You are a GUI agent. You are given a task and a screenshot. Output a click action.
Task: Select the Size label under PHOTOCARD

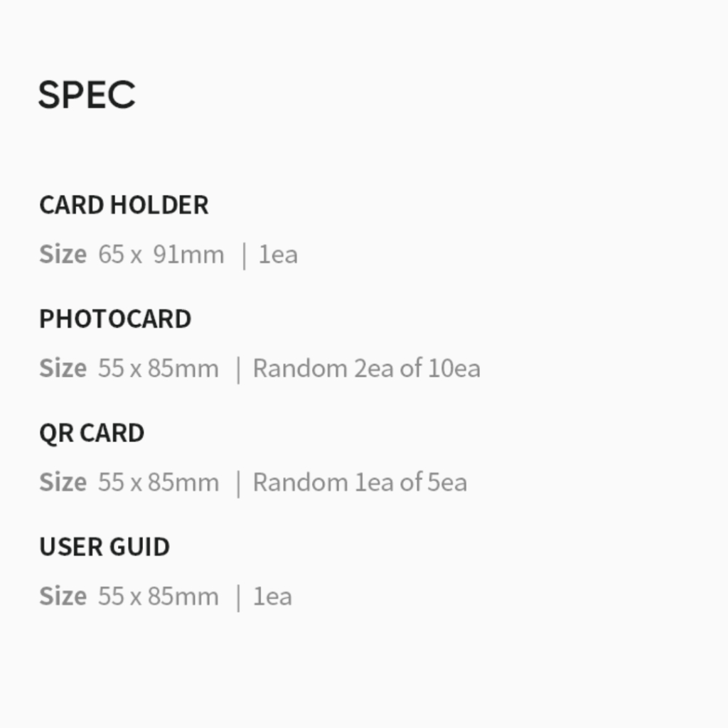(63, 368)
